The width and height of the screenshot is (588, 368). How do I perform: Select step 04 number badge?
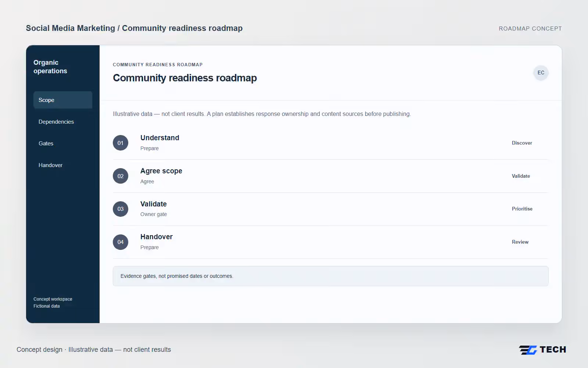(x=121, y=242)
